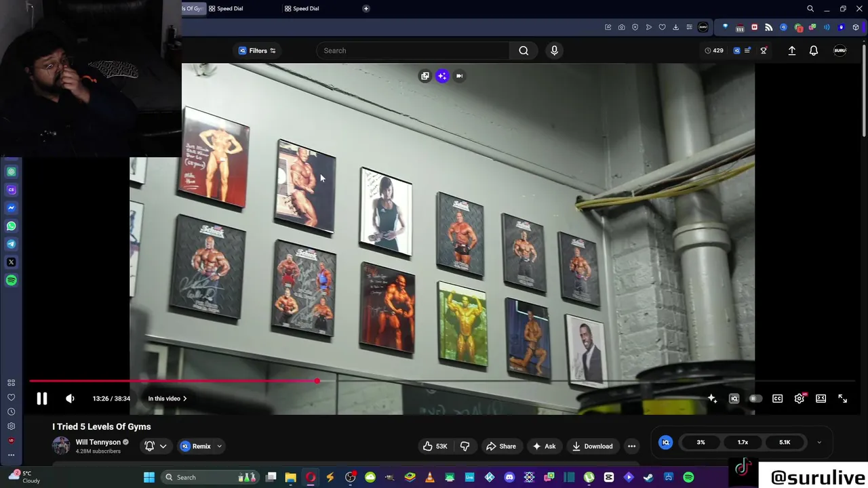Open the 429 watch-time counter
Image resolution: width=868 pixels, height=488 pixels.
tap(713, 50)
